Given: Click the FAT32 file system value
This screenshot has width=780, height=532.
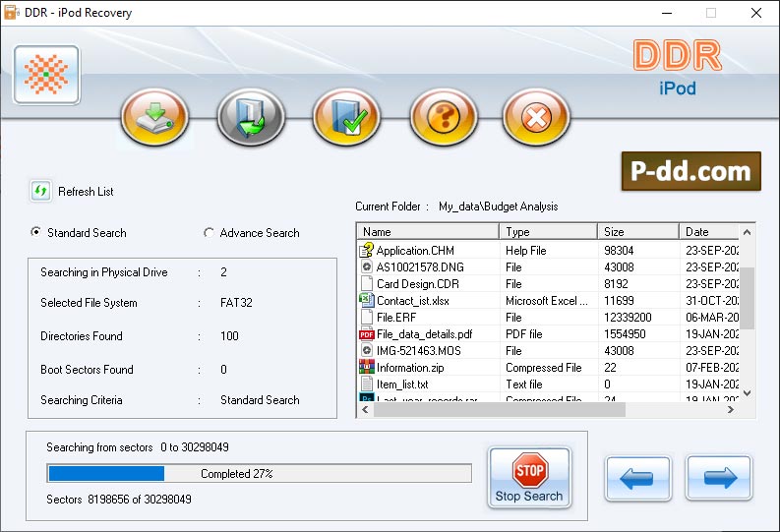Looking at the screenshot, I should point(236,302).
